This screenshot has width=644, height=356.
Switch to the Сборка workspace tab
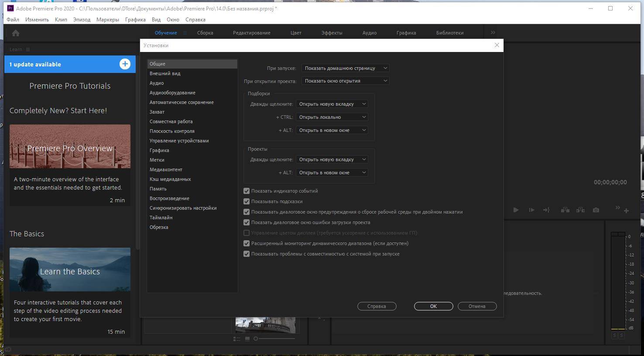[205, 33]
